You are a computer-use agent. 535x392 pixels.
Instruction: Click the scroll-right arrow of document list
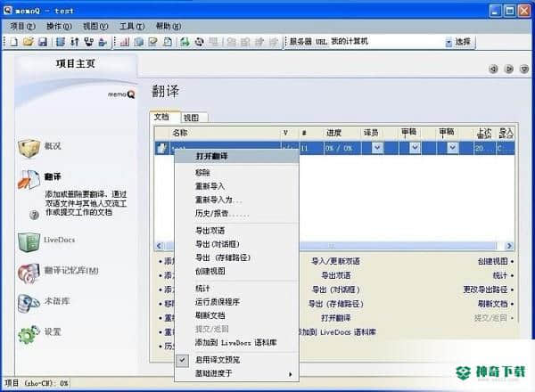(509, 246)
